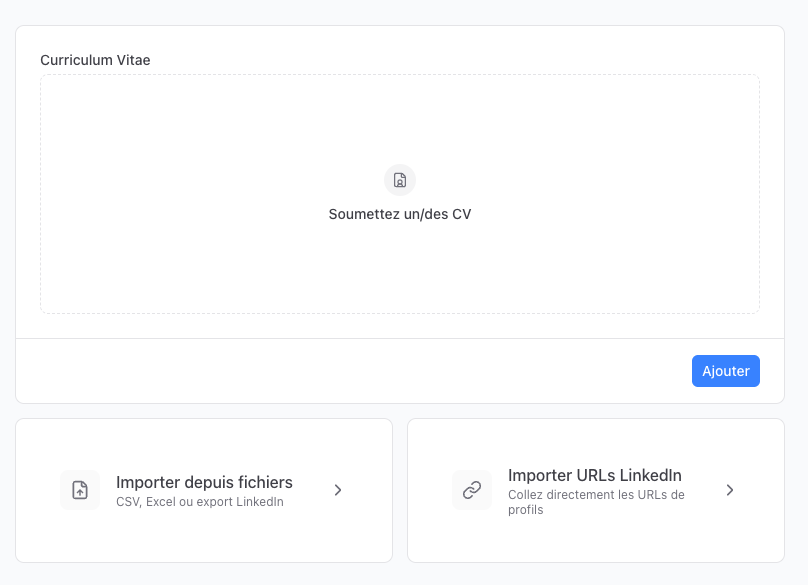Click the "Collez directement les URLs de profils" description
The image size is (808, 585).
[x=596, y=502]
